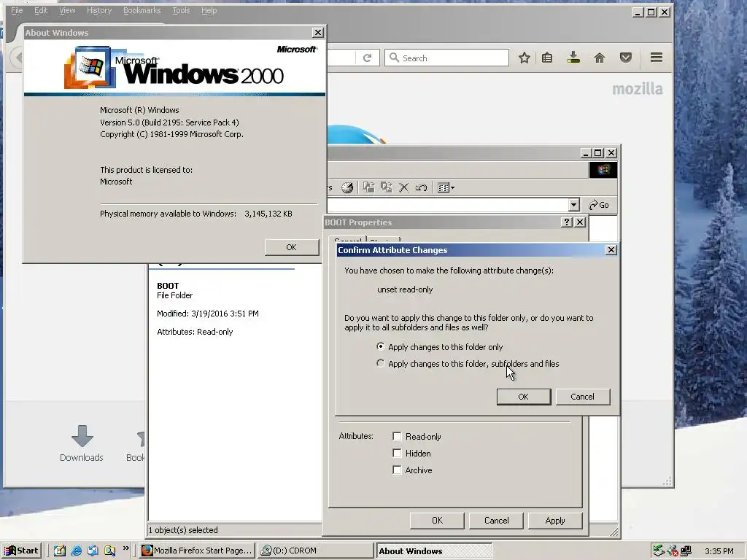
Task: Click OK in the About Windows dialog
Action: coord(292,247)
